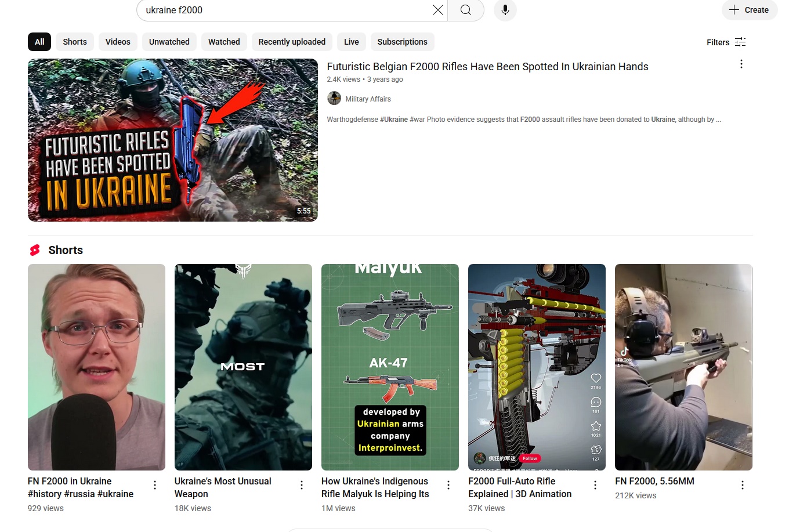This screenshot has height=532, width=789.
Task: Open options for Ukraine's Most Unusual Weapon short
Action: click(302, 485)
